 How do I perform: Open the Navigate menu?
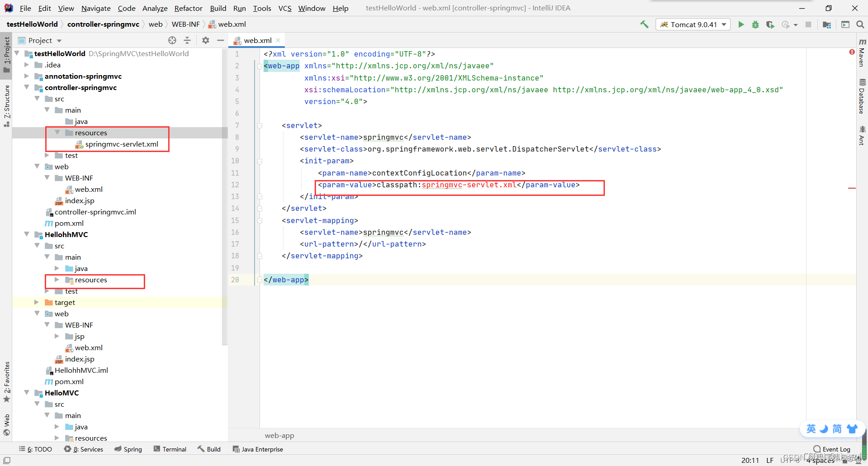click(96, 8)
